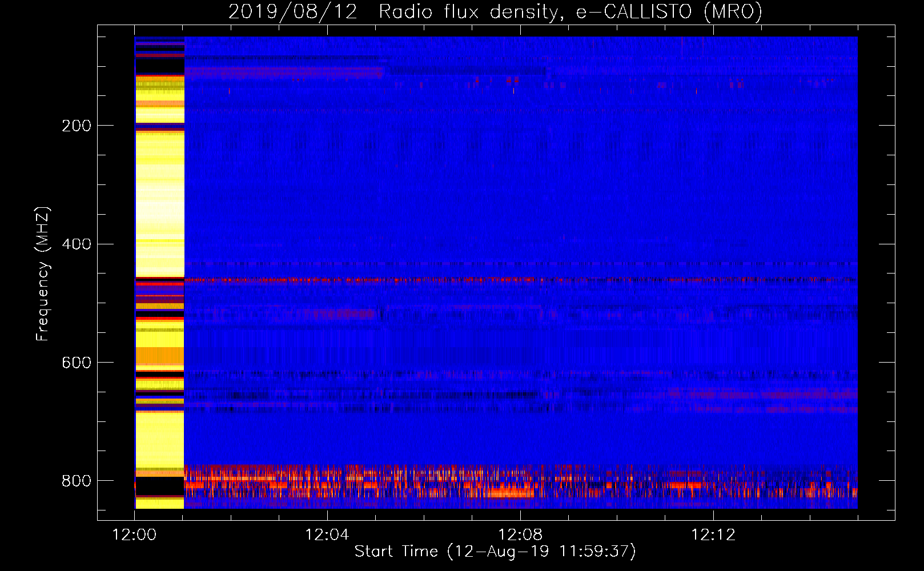Click the 800 frequency tick label
The image size is (924, 571).
click(77, 481)
